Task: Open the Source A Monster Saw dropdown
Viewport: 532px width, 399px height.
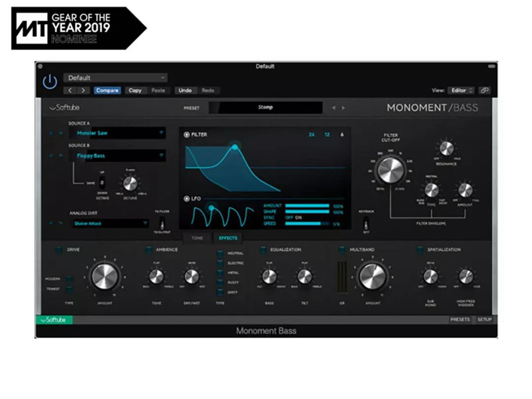Action: pyautogui.click(x=117, y=133)
